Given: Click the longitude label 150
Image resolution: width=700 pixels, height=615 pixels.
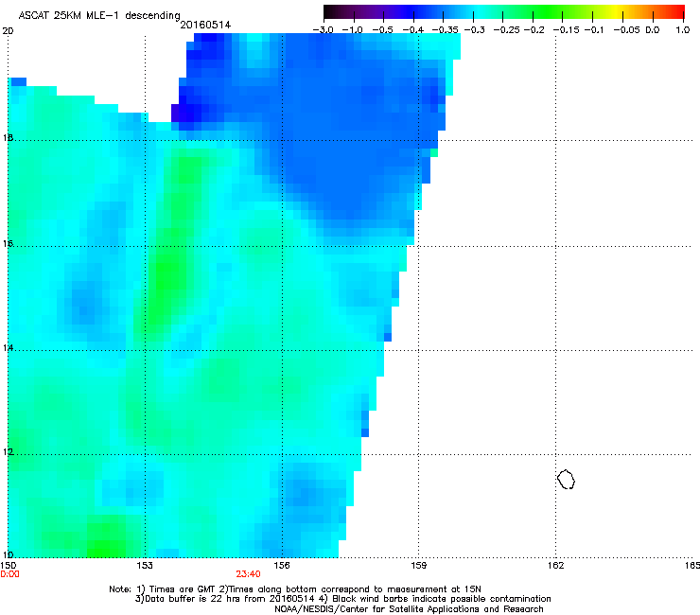Looking at the screenshot, I should 9,566.
